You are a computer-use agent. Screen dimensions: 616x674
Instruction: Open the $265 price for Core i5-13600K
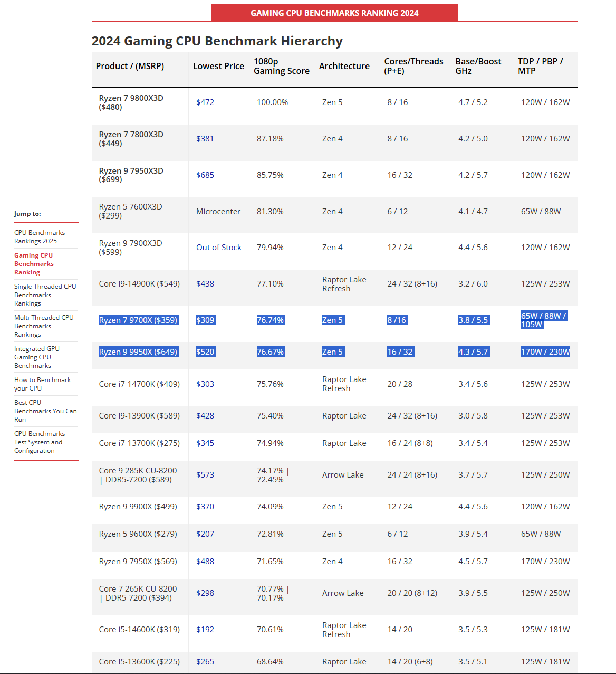[x=205, y=662]
